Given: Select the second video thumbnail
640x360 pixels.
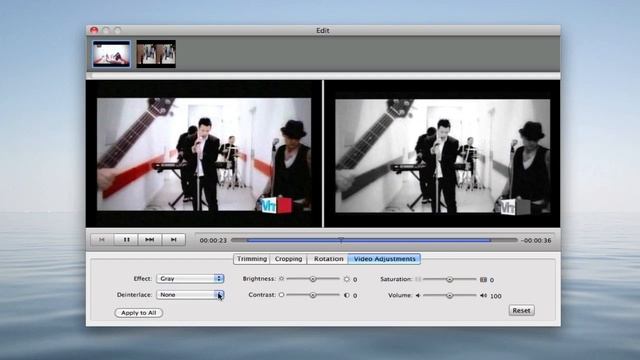Looking at the screenshot, I should coord(156,54).
